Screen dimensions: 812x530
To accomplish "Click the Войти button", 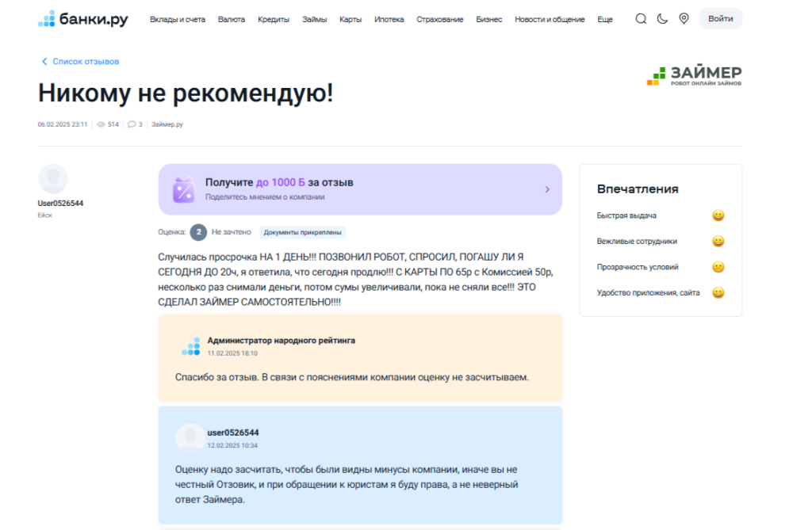I will point(720,19).
